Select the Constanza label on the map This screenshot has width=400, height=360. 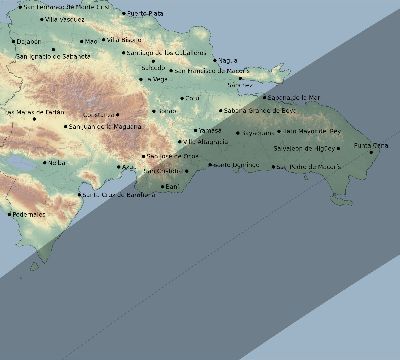coord(99,115)
